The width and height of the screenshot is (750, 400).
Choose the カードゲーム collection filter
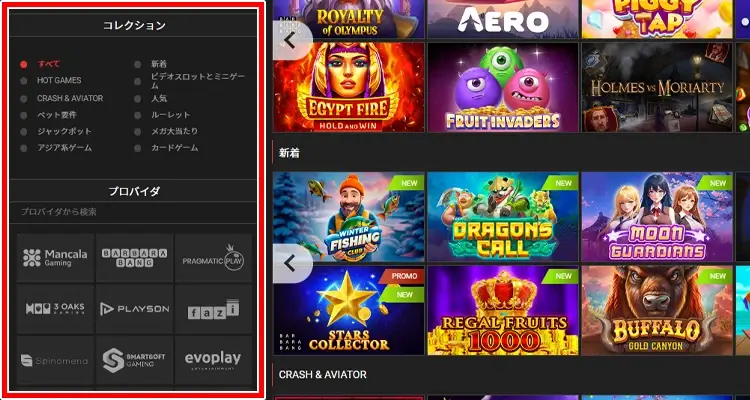(x=174, y=148)
